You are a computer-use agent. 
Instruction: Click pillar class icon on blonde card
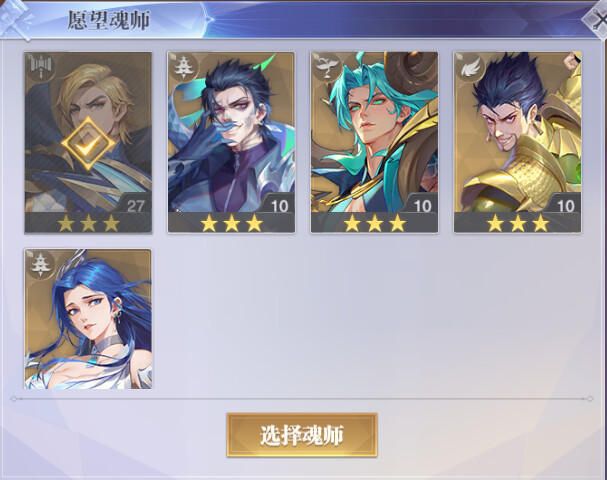coord(41,67)
